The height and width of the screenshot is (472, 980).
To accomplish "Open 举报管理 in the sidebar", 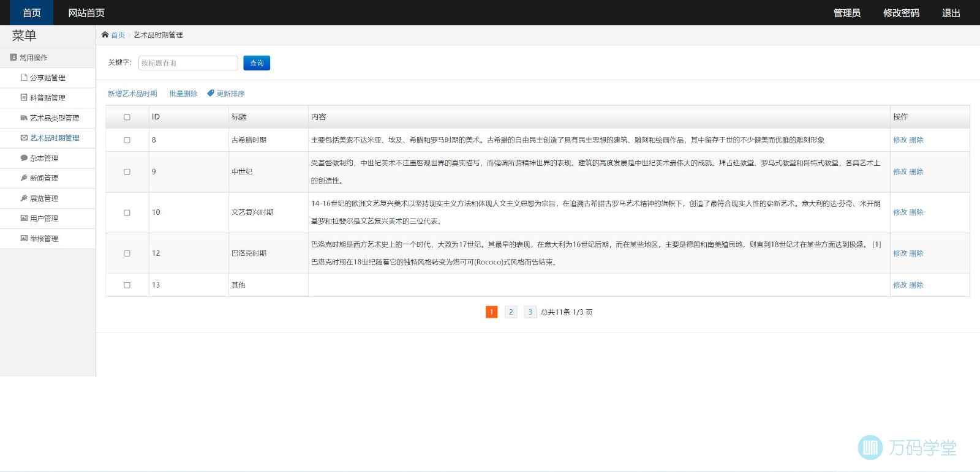I will pos(47,238).
